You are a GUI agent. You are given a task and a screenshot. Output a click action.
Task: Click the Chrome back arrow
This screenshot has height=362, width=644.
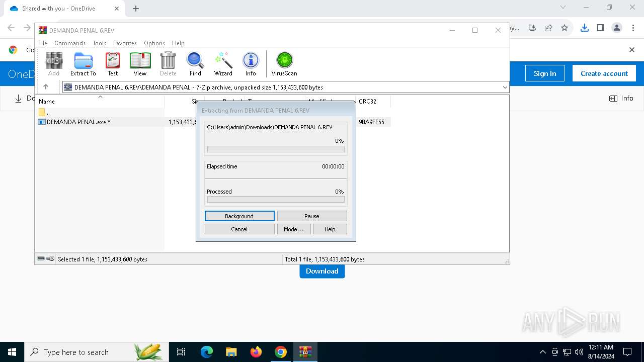(x=11, y=28)
